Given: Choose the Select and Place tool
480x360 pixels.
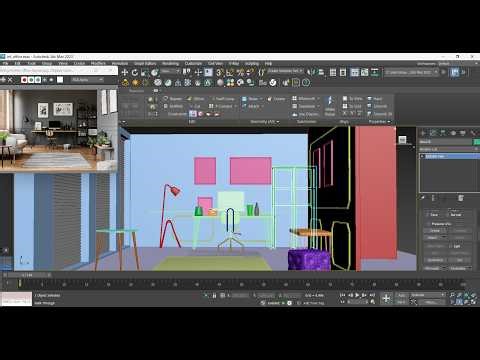Looking at the screenshot, I should point(154,72).
